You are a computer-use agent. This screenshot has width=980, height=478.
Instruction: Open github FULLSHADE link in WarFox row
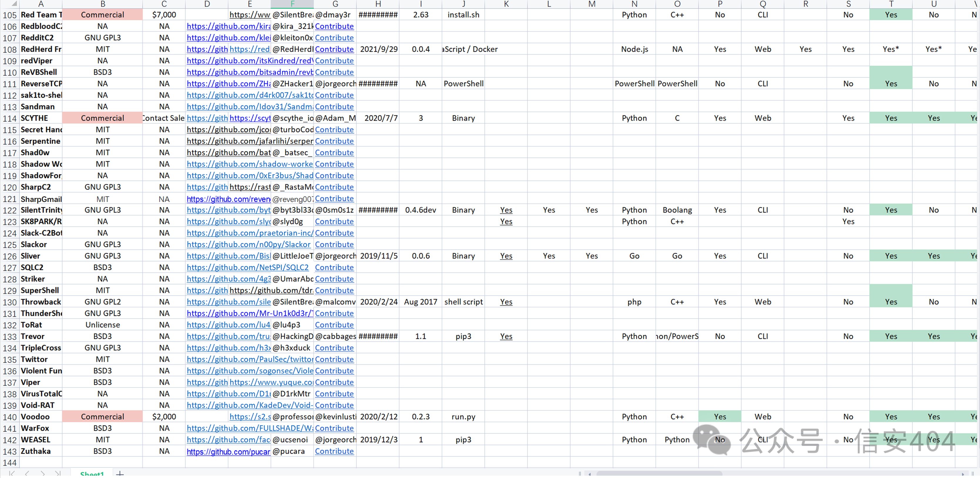tap(250, 428)
